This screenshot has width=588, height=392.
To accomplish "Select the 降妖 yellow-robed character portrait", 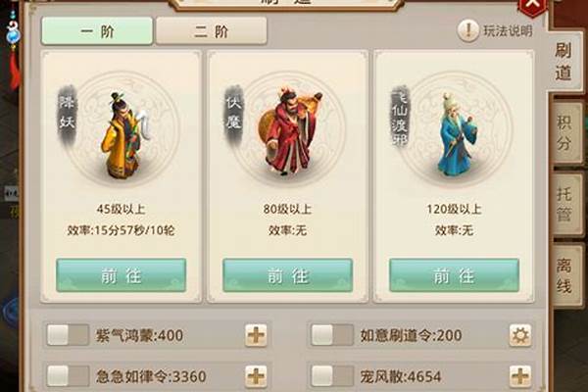I will pos(123,133).
